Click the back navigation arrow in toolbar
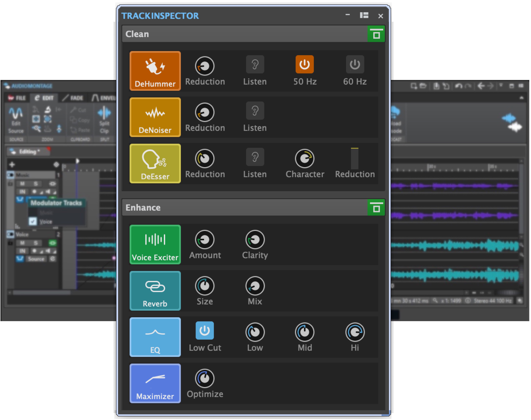The image size is (531, 420). tap(481, 86)
